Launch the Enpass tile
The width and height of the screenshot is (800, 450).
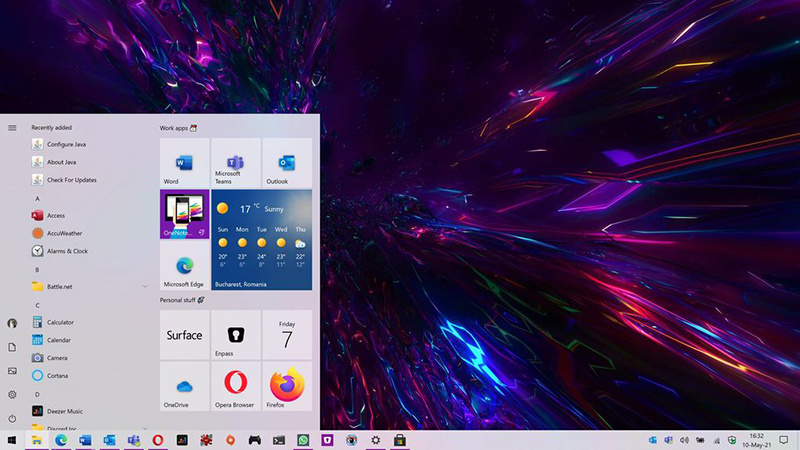(236, 335)
